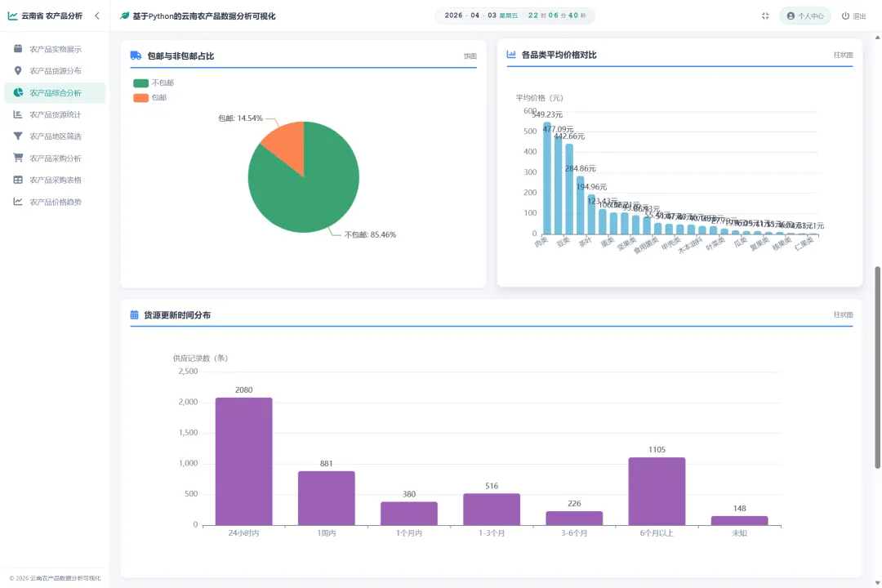Screen dimensions: 882x588
Task: Click the 农产品地区筛选 funnel icon
Action: (x=18, y=136)
